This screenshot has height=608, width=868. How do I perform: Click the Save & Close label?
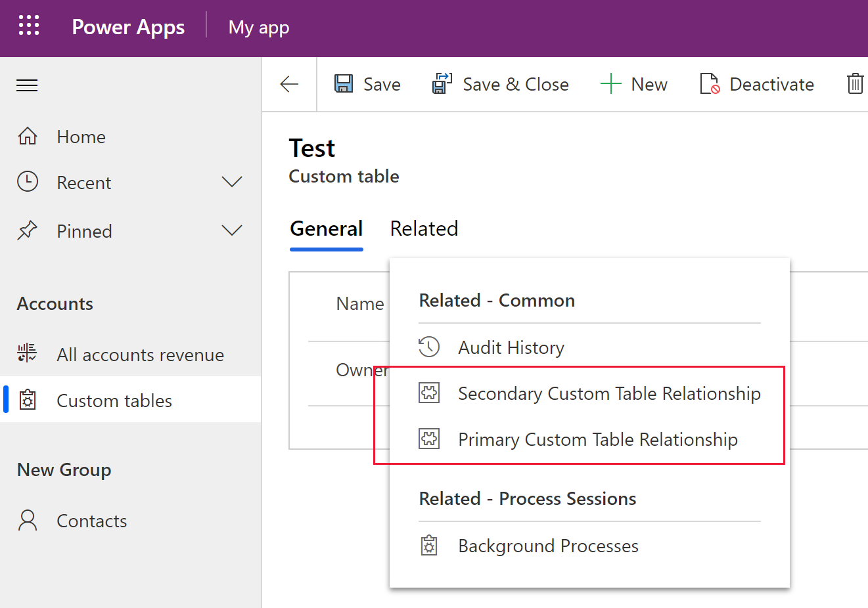click(x=516, y=85)
